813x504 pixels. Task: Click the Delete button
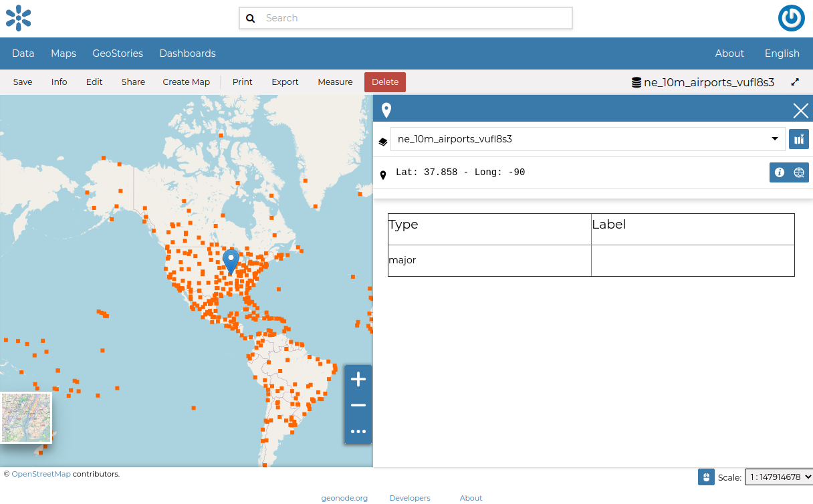pyautogui.click(x=384, y=82)
